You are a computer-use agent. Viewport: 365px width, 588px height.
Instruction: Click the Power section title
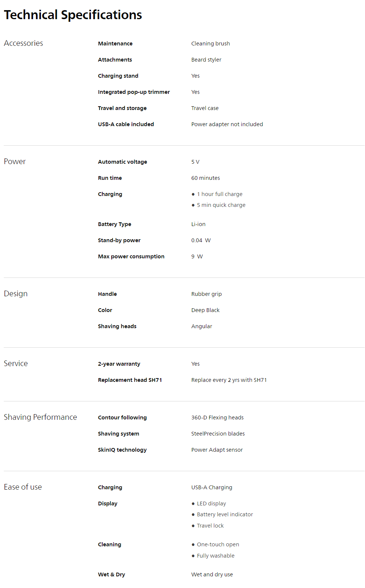15,161
